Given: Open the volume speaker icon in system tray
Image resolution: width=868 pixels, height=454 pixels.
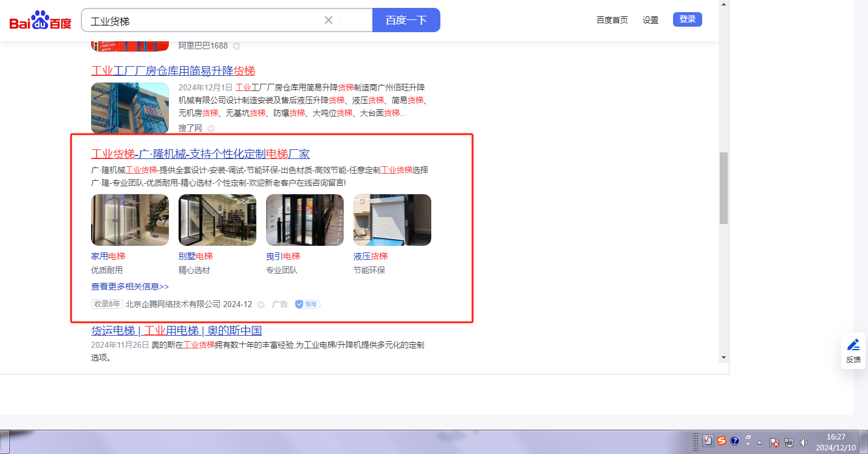Looking at the screenshot, I should pyautogui.click(x=804, y=442).
